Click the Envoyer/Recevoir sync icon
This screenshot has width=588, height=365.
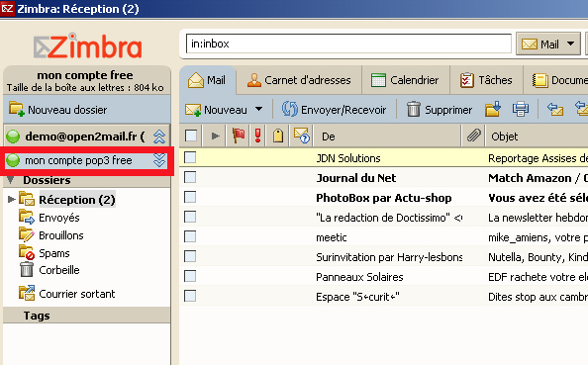click(289, 109)
